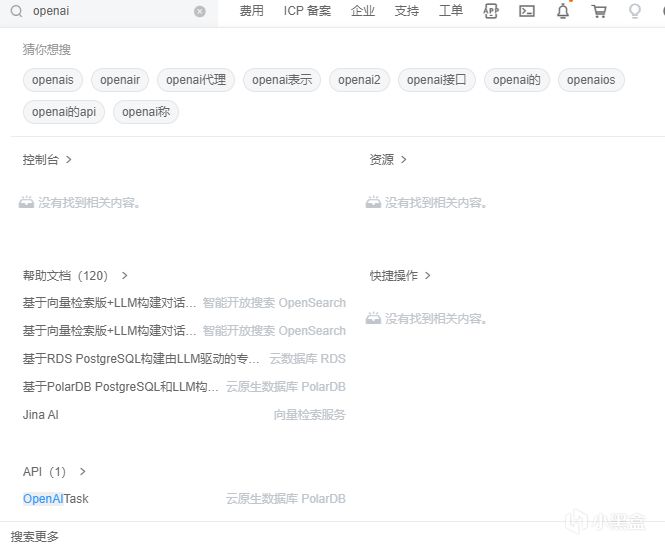
Task: Expand the 快捷操作 section
Action: click(400, 276)
